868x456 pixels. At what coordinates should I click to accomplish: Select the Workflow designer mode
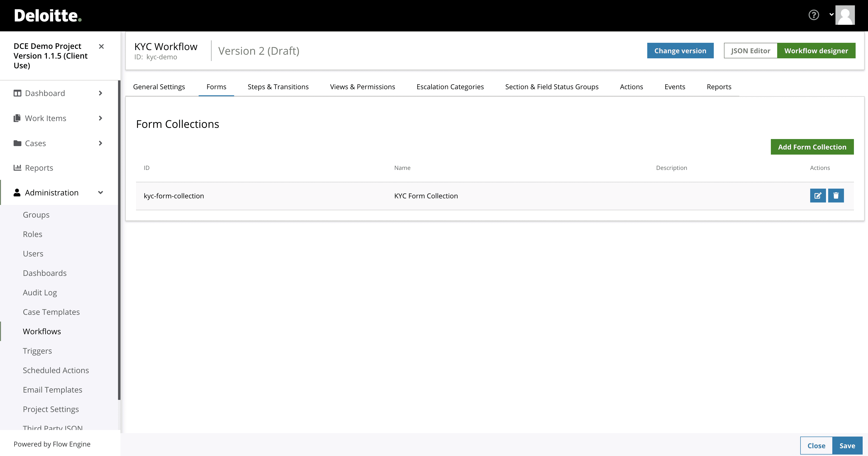pyautogui.click(x=816, y=51)
